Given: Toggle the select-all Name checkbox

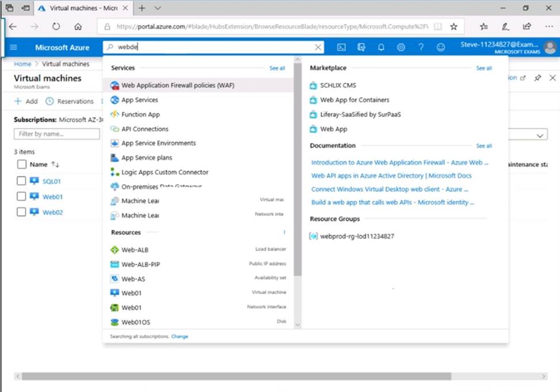Looking at the screenshot, I should [x=21, y=164].
